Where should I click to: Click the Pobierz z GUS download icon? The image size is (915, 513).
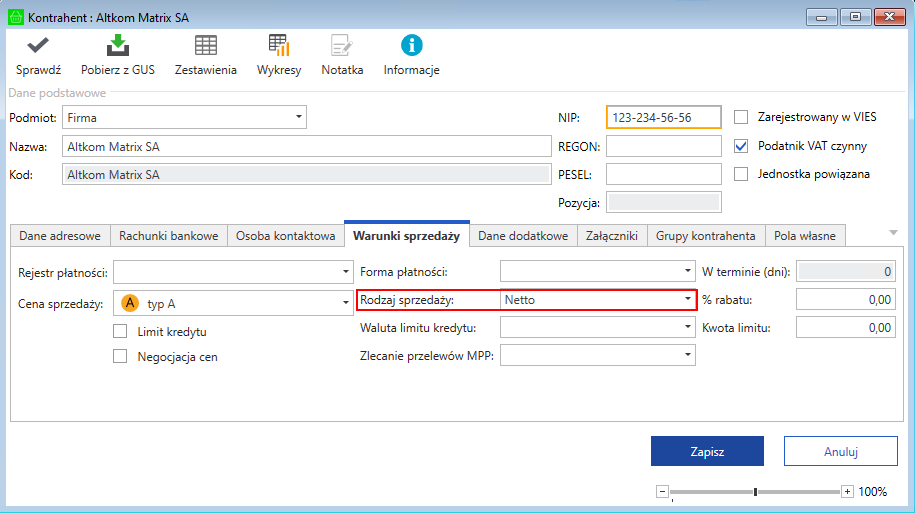click(118, 45)
